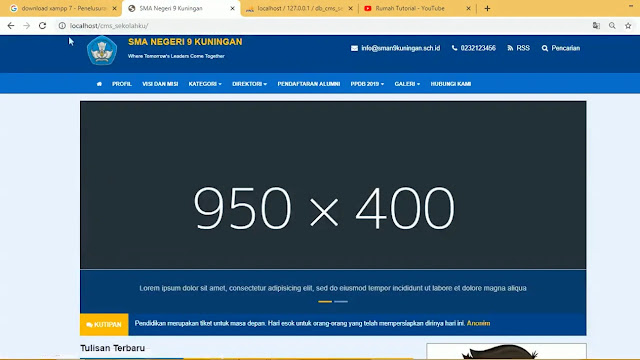Open the PROFIL menu item

coord(122,84)
